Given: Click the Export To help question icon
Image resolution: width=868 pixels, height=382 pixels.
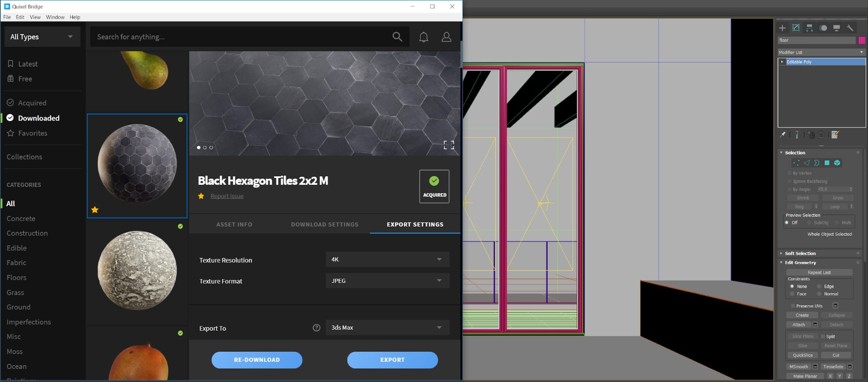Looking at the screenshot, I should [317, 328].
